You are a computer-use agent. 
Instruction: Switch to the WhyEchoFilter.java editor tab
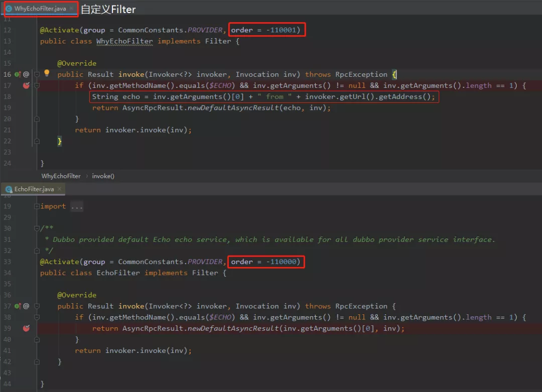coord(40,9)
